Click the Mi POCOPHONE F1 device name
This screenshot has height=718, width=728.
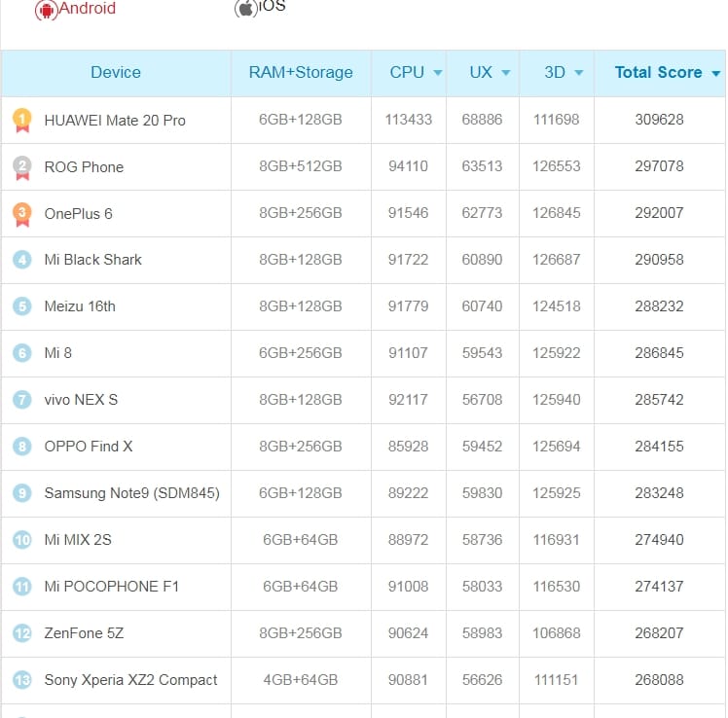111,587
